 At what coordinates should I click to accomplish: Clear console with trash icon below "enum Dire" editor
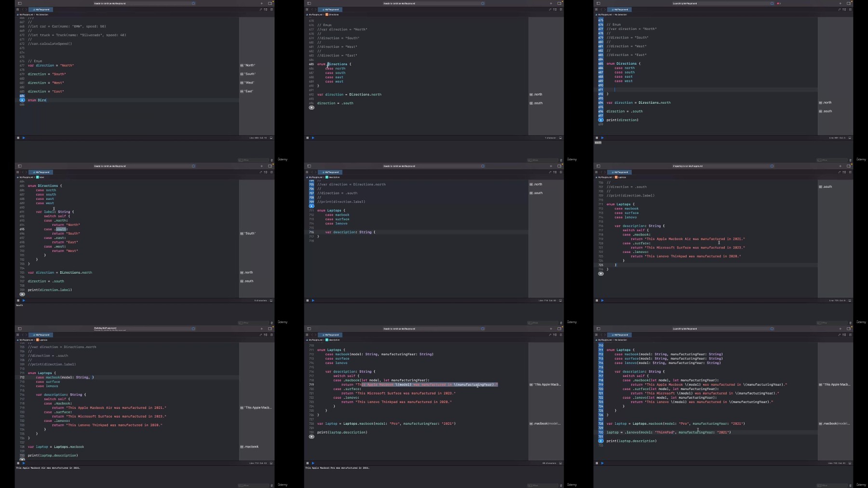pos(271,160)
